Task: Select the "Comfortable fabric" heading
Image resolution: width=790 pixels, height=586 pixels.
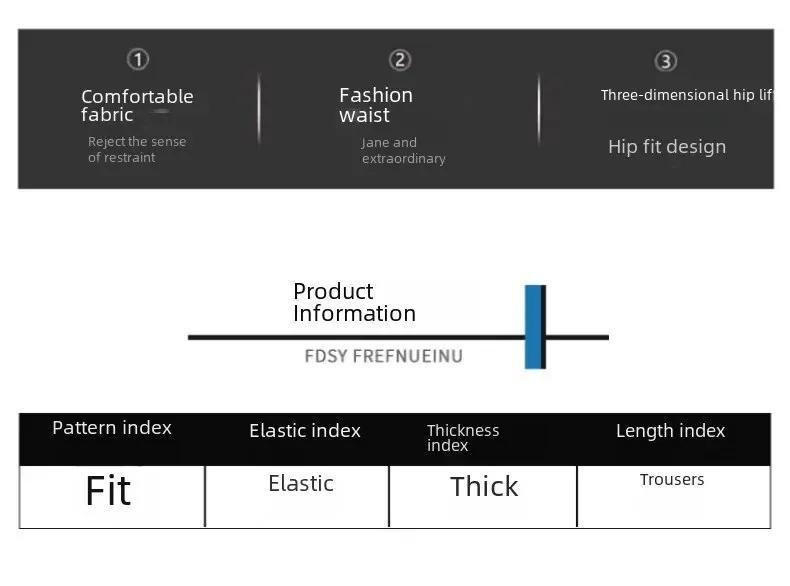Action: click(x=137, y=105)
